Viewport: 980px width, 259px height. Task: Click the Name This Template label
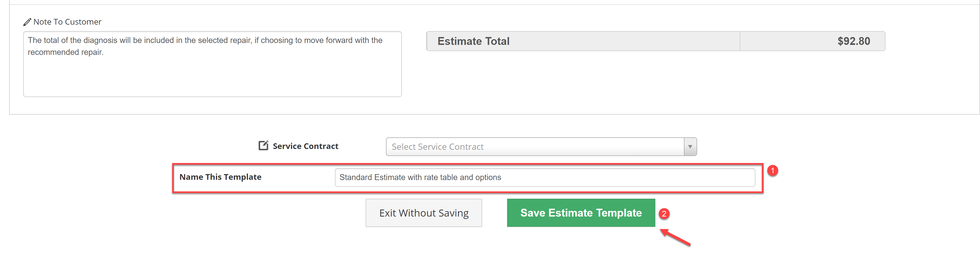click(x=220, y=177)
